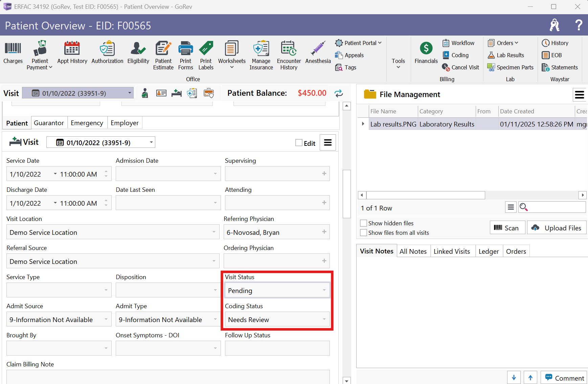The image size is (588, 384).
Task: Select Cancel Visit in Billing group
Action: tap(460, 67)
